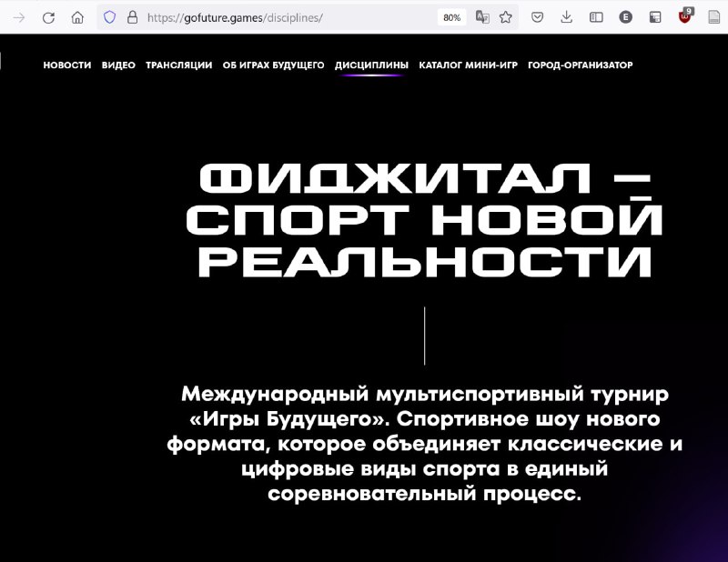Click the heading ФИДЖИТАЛ — СПОРТ НОВОЙ РЕАЛЬНОСТИ

click(x=425, y=220)
